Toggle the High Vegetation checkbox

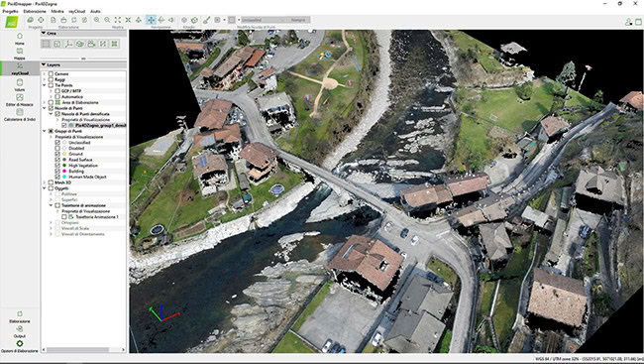click(x=57, y=166)
